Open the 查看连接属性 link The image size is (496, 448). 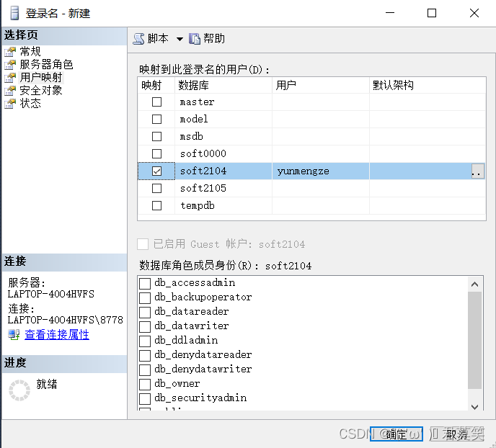pos(57,335)
